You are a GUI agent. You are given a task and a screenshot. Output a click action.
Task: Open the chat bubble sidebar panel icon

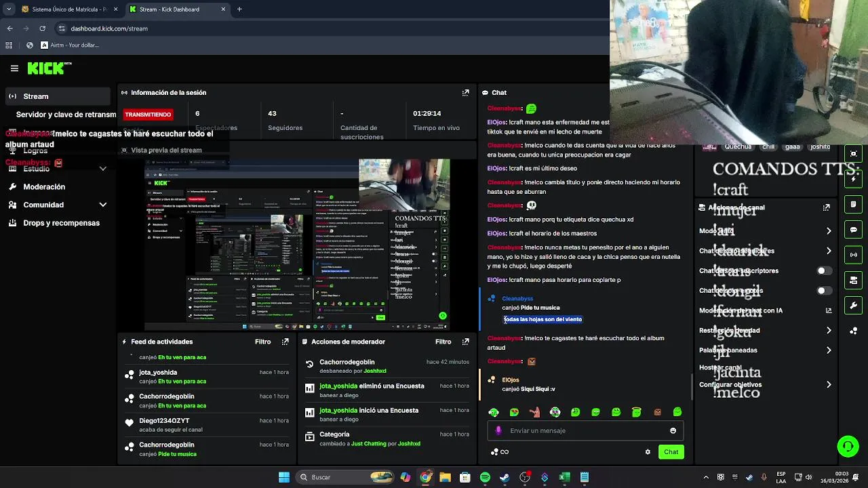point(854,230)
